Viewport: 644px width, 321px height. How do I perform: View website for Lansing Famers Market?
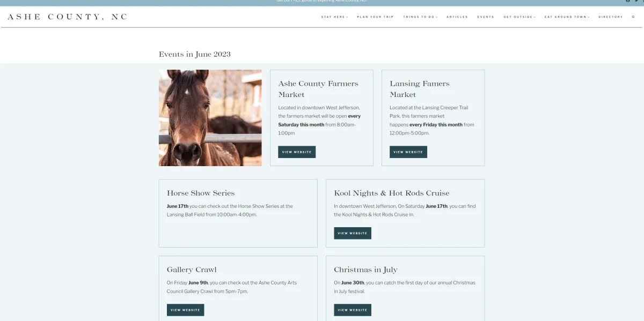[x=408, y=152]
